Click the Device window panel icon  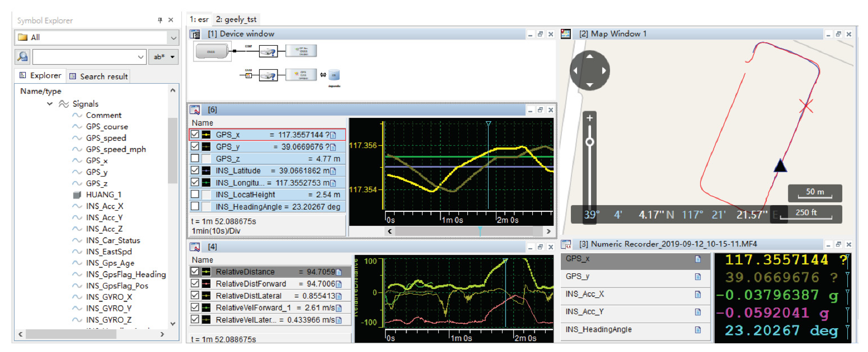click(195, 34)
